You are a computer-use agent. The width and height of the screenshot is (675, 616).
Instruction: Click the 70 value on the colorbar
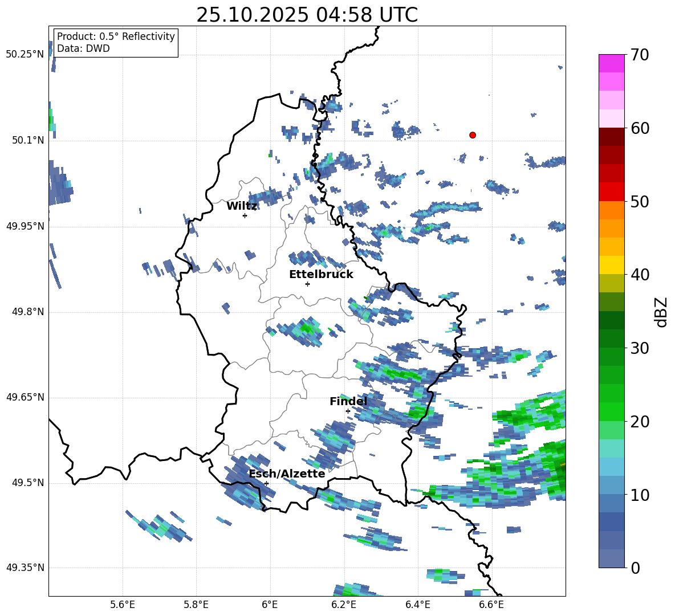click(640, 55)
